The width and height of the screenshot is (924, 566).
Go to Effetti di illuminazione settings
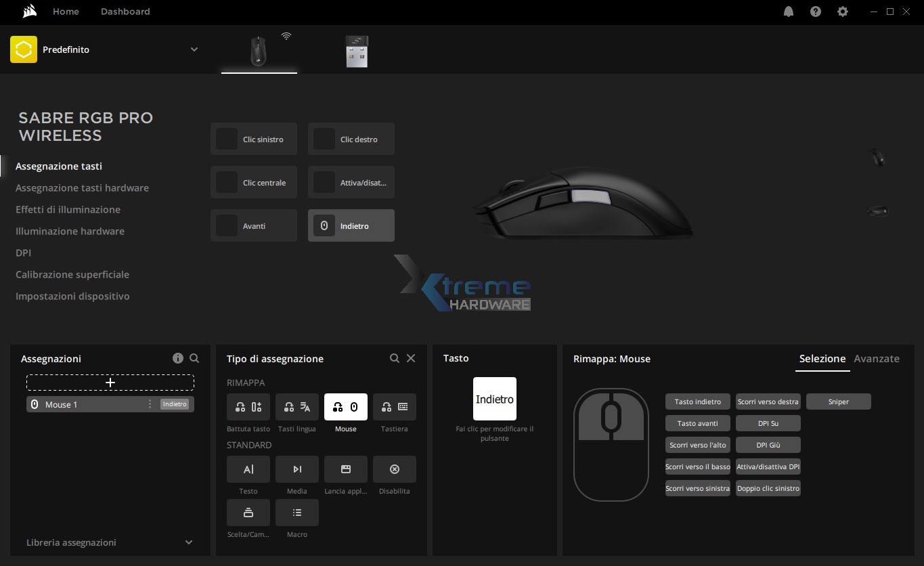[68, 209]
